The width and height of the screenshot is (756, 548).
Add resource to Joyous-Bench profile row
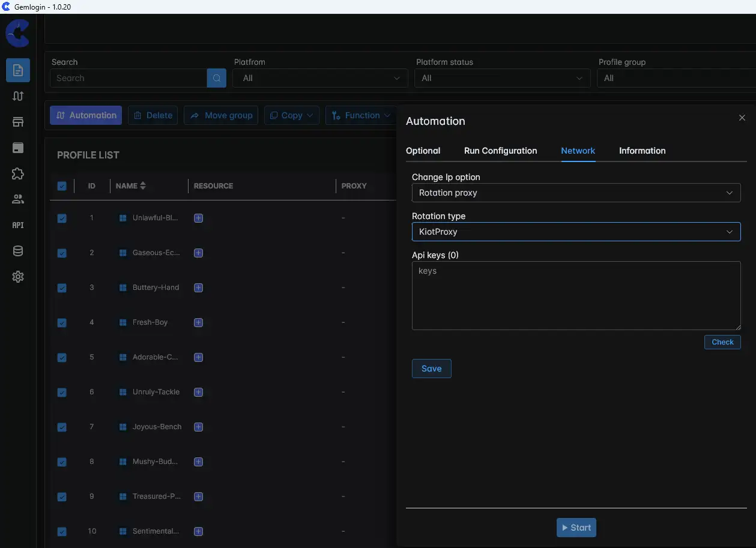199,427
